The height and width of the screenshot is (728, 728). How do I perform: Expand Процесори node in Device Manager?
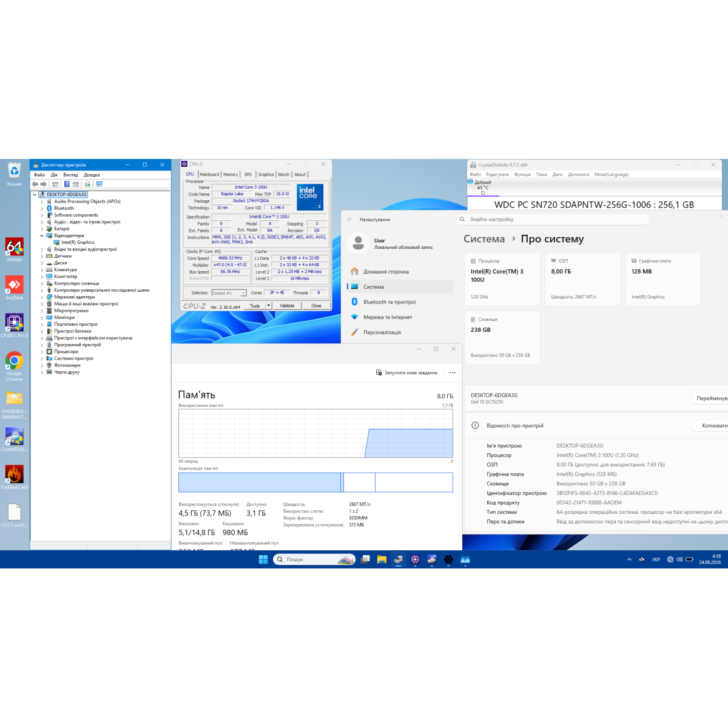(x=42, y=351)
